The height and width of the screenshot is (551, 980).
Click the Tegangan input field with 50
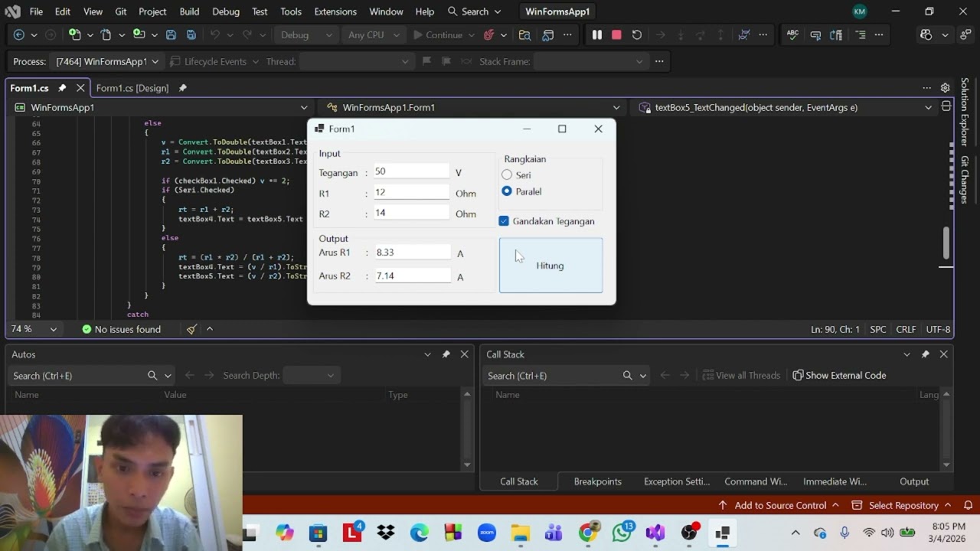[x=412, y=171]
